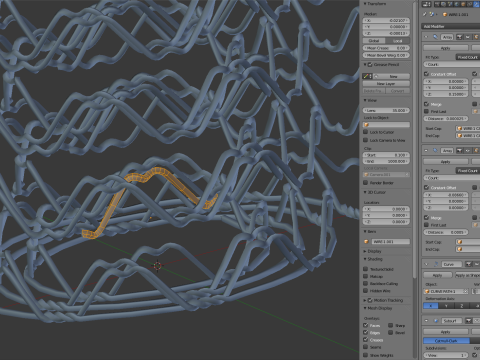This screenshot has width=480, height=360.
Task: Collapse the Mesh Display panel
Action: (365, 308)
